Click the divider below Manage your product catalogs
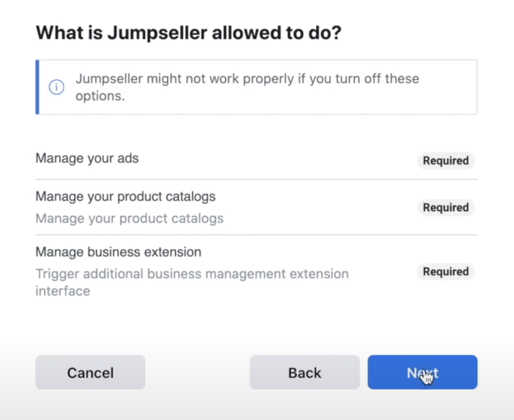This screenshot has width=514, height=420. click(256, 235)
